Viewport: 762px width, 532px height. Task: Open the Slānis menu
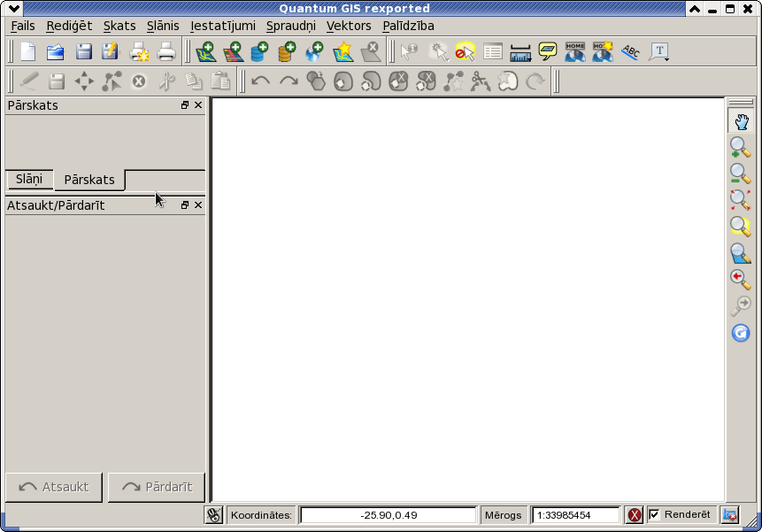point(163,26)
